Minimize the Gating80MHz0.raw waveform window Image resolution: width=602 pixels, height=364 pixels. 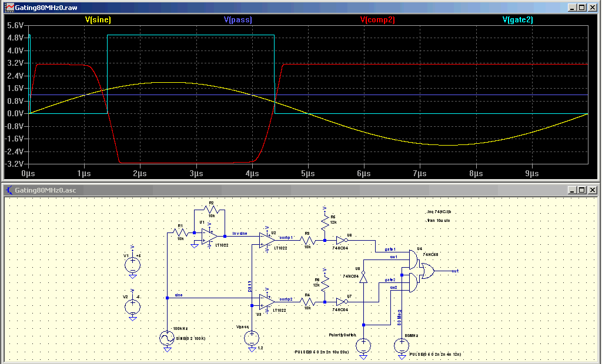click(573, 7)
